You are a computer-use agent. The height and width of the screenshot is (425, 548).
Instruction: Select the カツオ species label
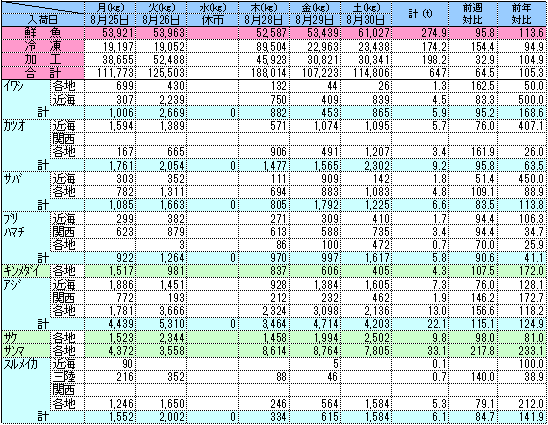[15, 126]
